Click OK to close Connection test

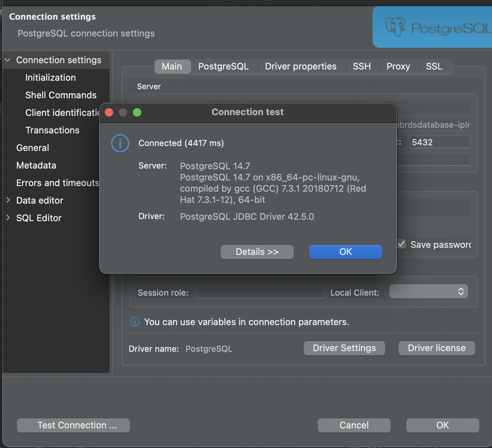(345, 252)
